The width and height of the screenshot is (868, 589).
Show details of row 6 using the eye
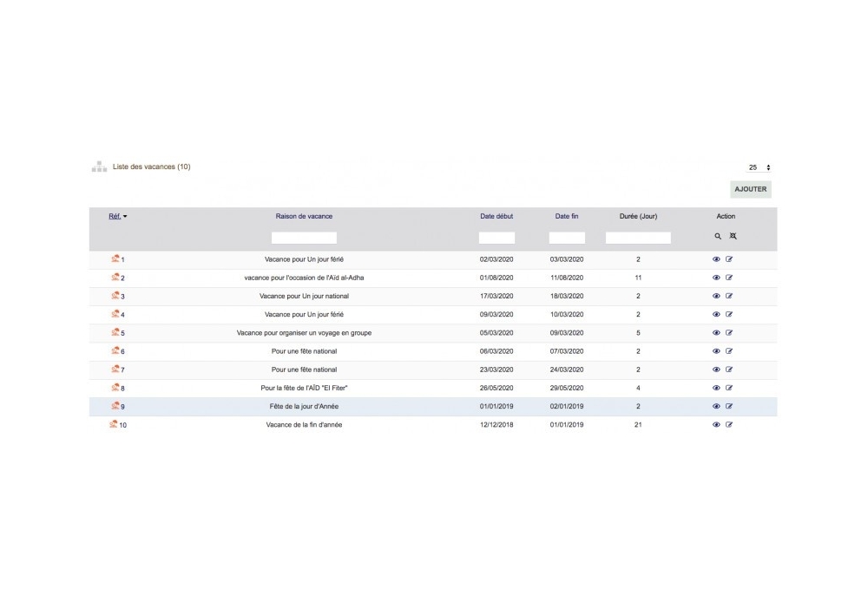pos(716,350)
